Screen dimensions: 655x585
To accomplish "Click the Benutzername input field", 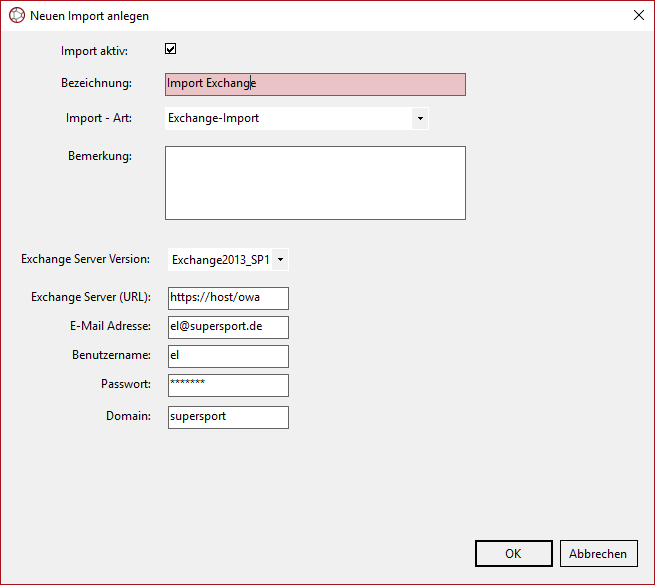I will click(228, 356).
